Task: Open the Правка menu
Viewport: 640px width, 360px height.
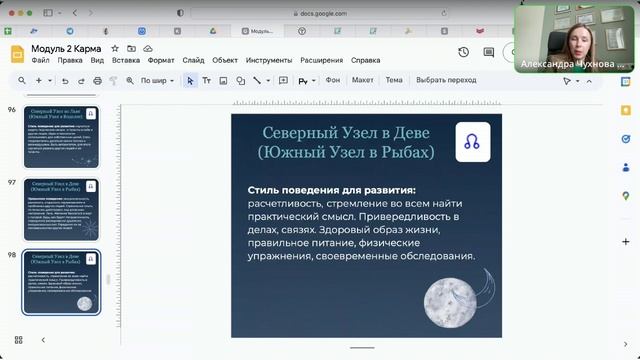Action: click(x=70, y=60)
